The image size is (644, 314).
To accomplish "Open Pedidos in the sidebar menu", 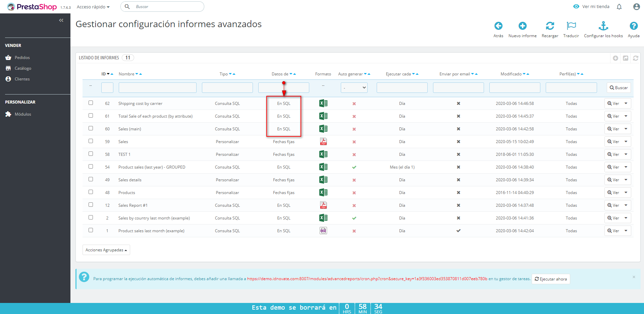I will tap(22, 58).
